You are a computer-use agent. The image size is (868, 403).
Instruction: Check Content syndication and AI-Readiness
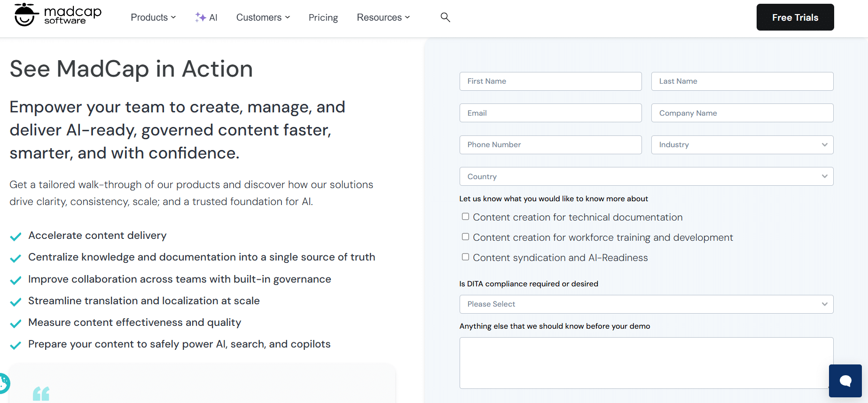[x=465, y=257]
